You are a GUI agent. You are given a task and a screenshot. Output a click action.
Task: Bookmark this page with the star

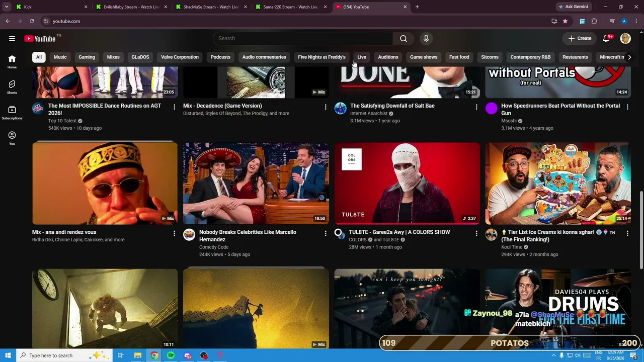point(565,21)
